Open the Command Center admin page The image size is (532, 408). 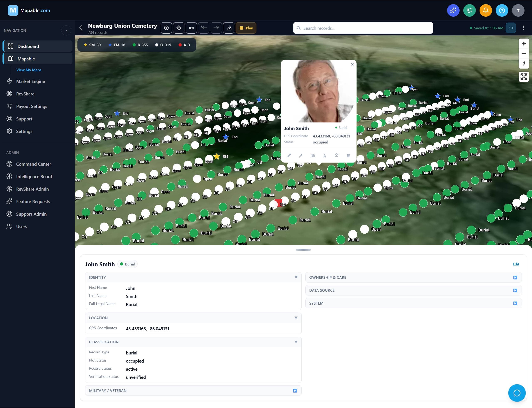[x=34, y=164]
